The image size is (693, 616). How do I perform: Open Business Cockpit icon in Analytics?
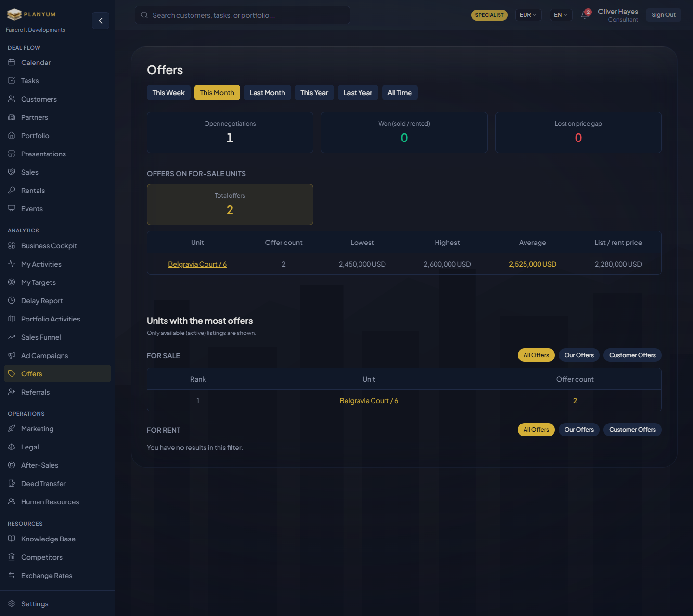pos(12,245)
